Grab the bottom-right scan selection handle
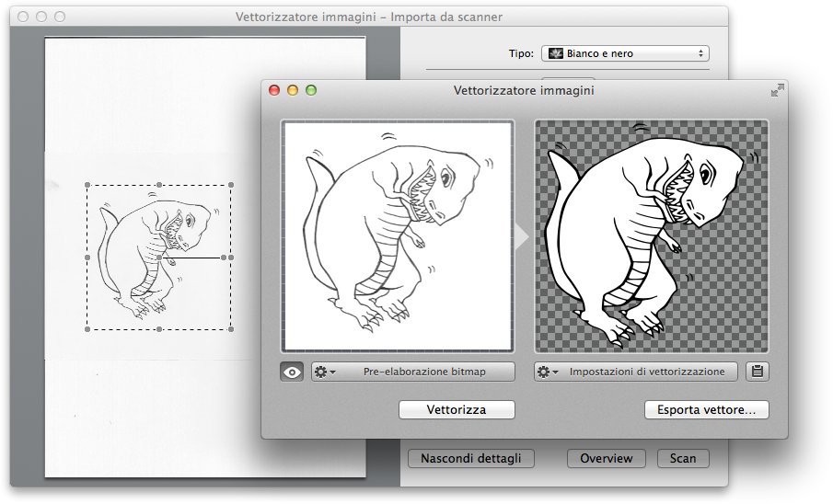The height and width of the screenshot is (504, 833). coord(230,328)
